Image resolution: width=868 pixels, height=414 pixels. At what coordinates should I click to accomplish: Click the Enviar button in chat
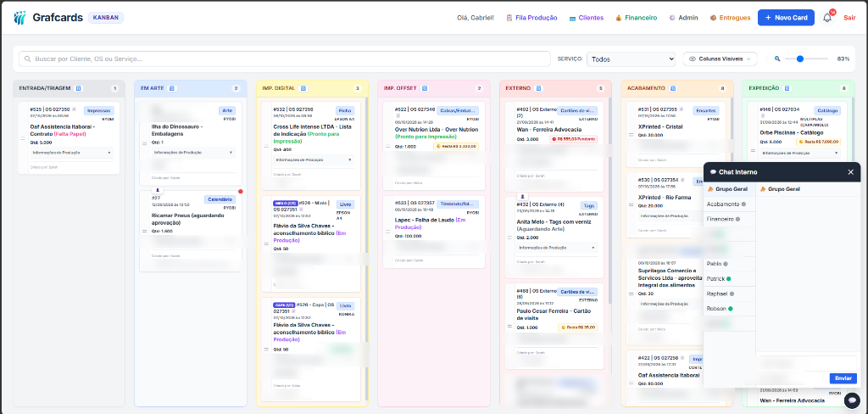click(x=843, y=378)
